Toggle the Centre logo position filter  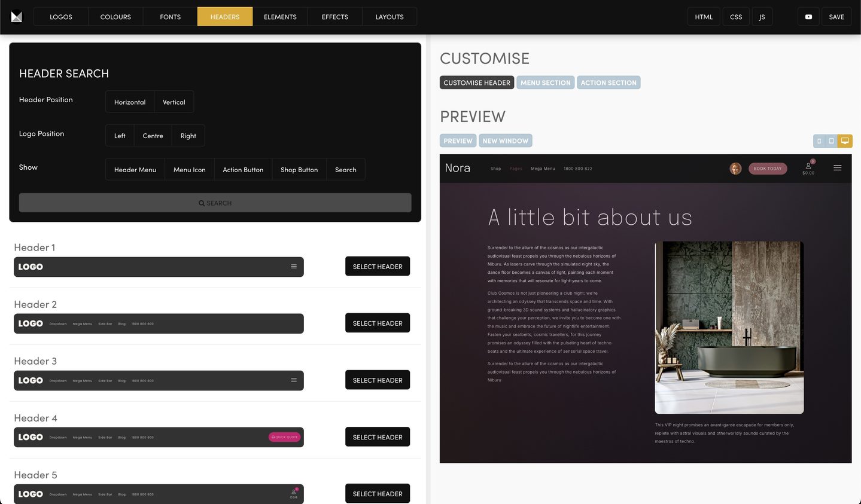[153, 136]
